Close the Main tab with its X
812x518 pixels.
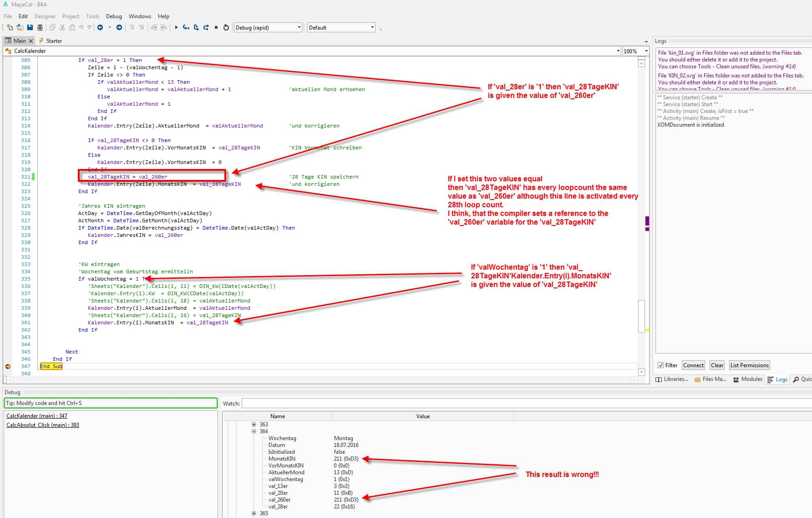pyautogui.click(x=31, y=41)
